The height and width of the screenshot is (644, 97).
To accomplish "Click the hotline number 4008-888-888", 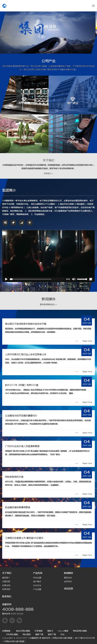I will [x=18, y=609].
